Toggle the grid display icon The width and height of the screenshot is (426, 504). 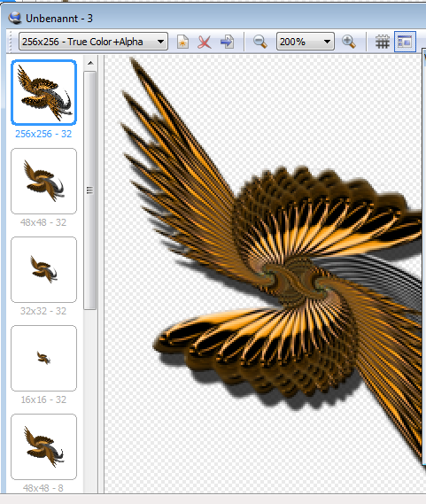coord(383,42)
